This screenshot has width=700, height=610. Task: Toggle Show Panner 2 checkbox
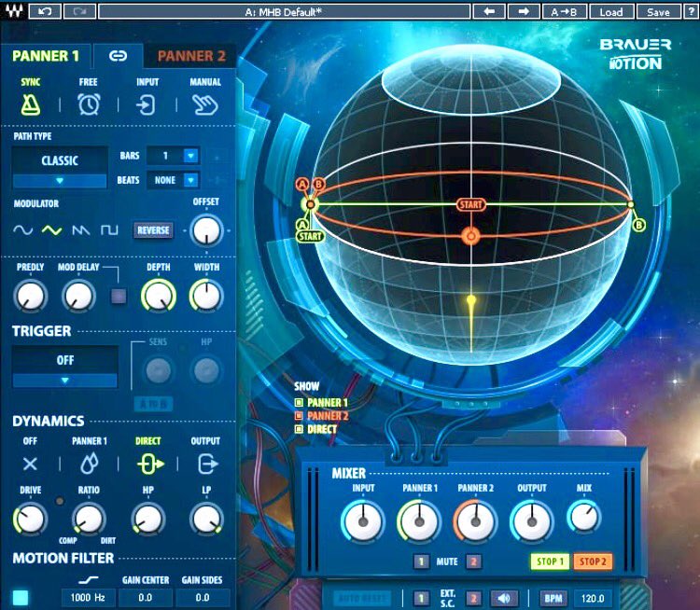coord(299,416)
